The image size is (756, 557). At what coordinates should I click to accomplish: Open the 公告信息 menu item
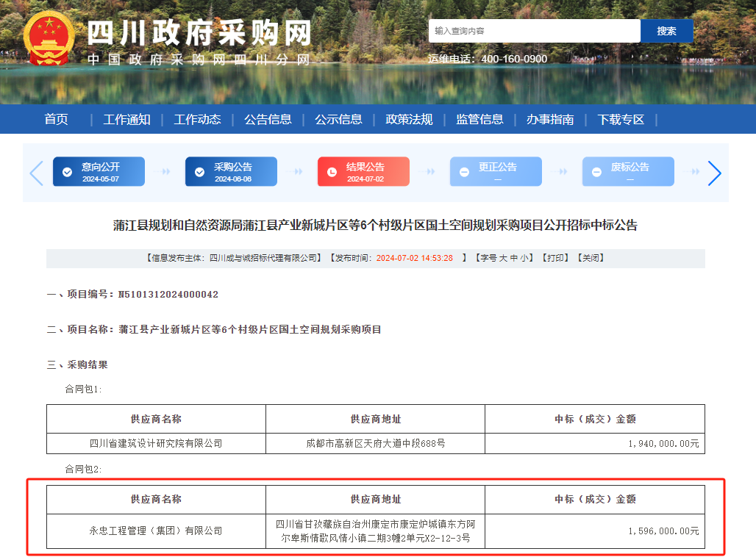pyautogui.click(x=268, y=120)
